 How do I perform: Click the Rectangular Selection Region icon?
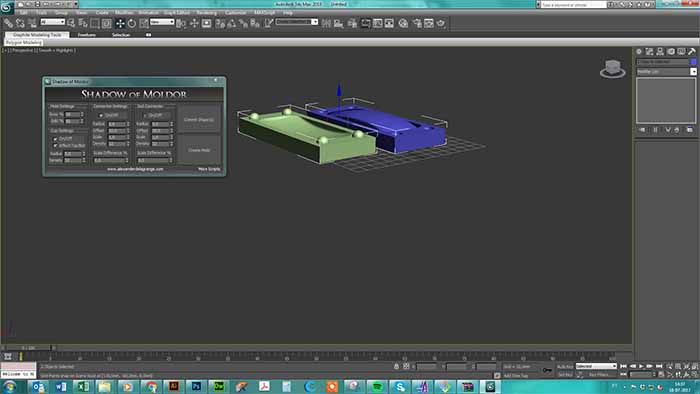(95, 23)
